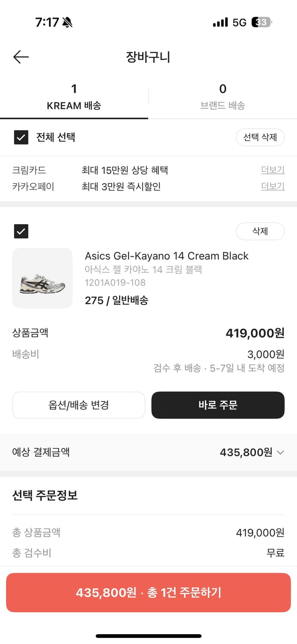Screen dimensions: 297x644
Task: Toggle the 전체 선택 checkbox
Action: 21,138
